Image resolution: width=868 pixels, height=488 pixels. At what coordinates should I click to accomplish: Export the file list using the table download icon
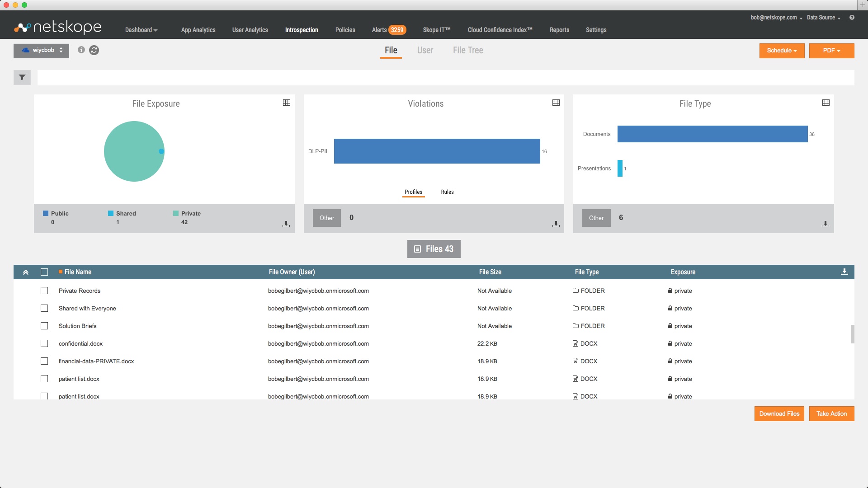(x=844, y=272)
